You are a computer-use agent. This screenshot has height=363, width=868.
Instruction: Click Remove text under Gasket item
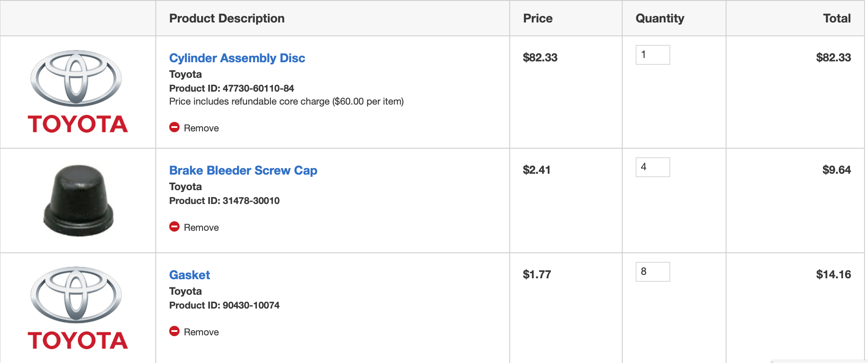pyautogui.click(x=201, y=332)
